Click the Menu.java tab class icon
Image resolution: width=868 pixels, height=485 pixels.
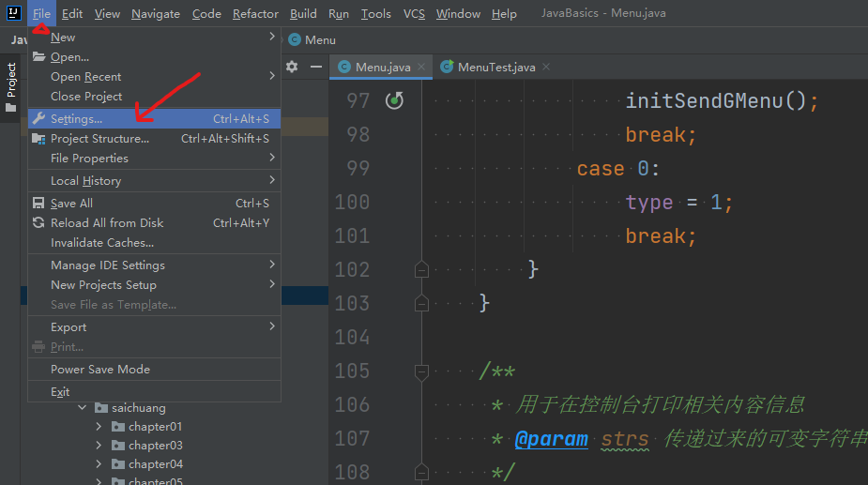pyautogui.click(x=344, y=67)
